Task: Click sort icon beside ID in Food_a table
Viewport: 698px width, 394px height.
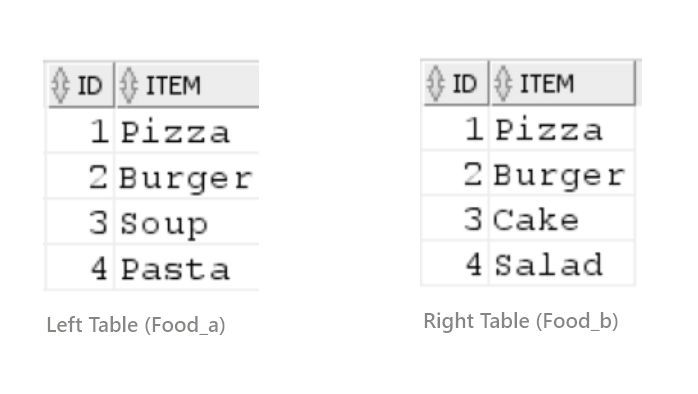Action: tap(61, 85)
